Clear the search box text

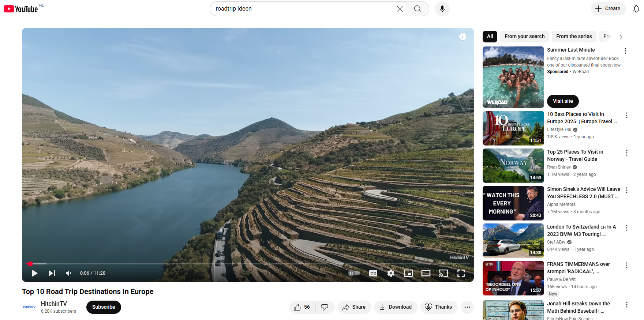click(x=400, y=9)
